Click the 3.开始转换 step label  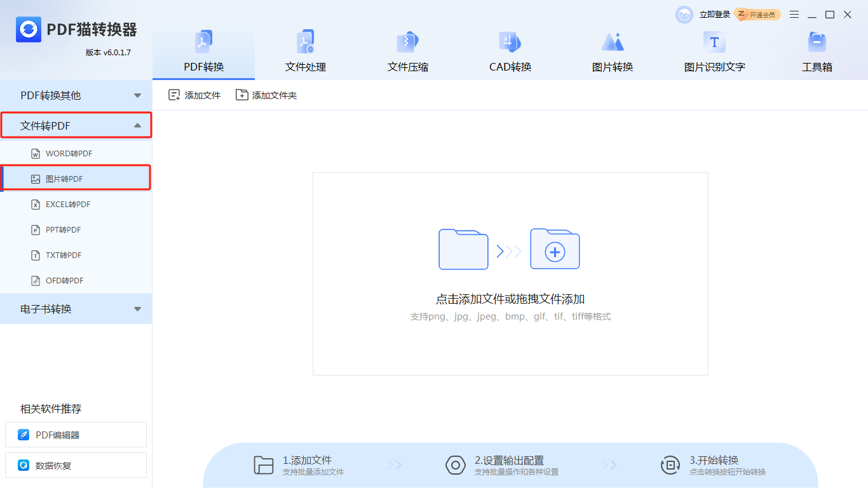[714, 460]
